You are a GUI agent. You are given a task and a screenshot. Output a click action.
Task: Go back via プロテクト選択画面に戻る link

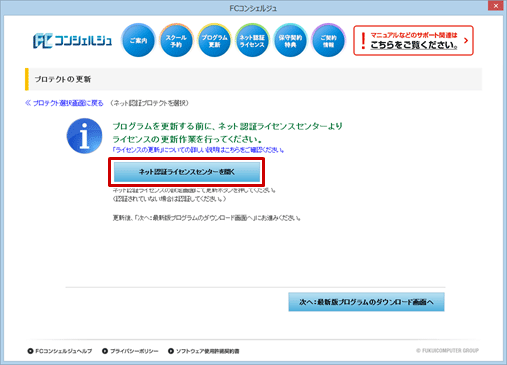pyautogui.click(x=64, y=103)
